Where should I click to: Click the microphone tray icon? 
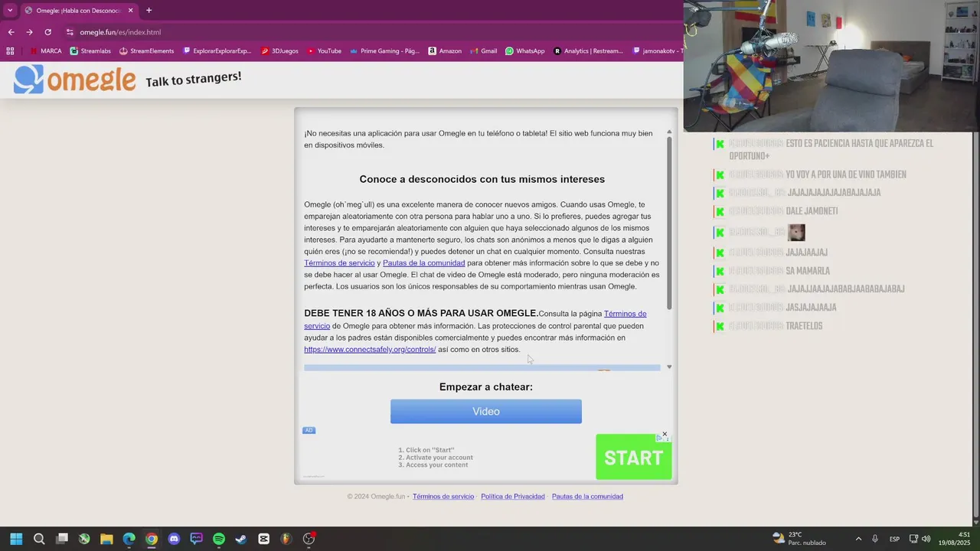coord(874,539)
